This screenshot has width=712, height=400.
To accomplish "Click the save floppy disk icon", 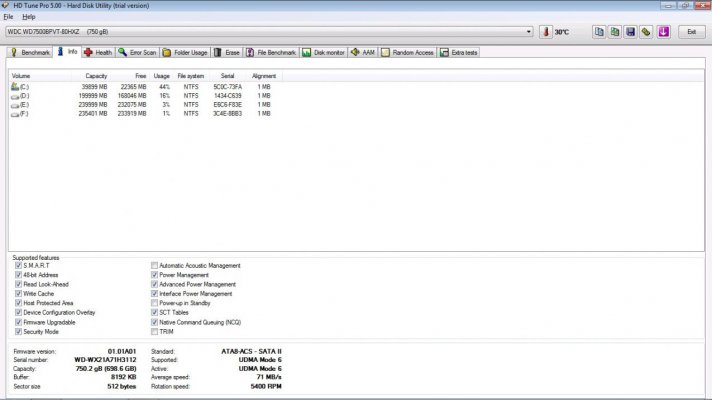I will click(630, 32).
